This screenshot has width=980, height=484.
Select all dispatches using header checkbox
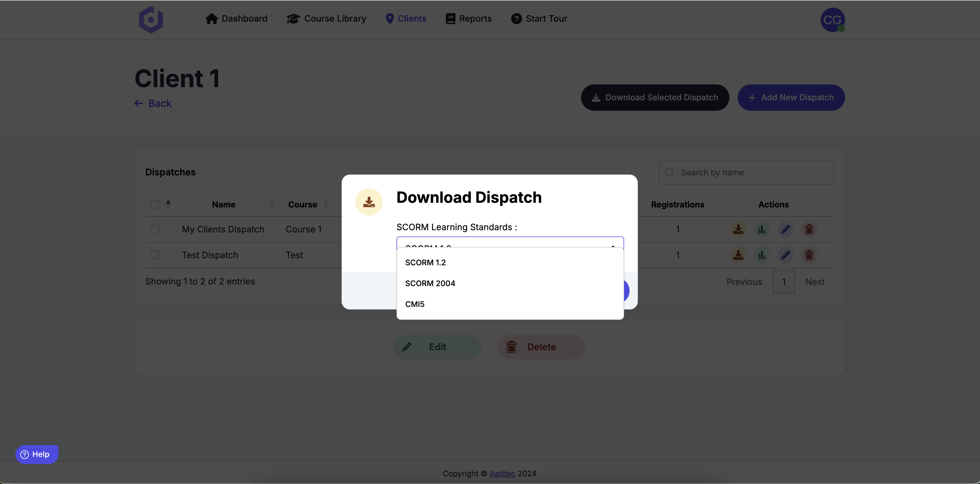coord(154,204)
